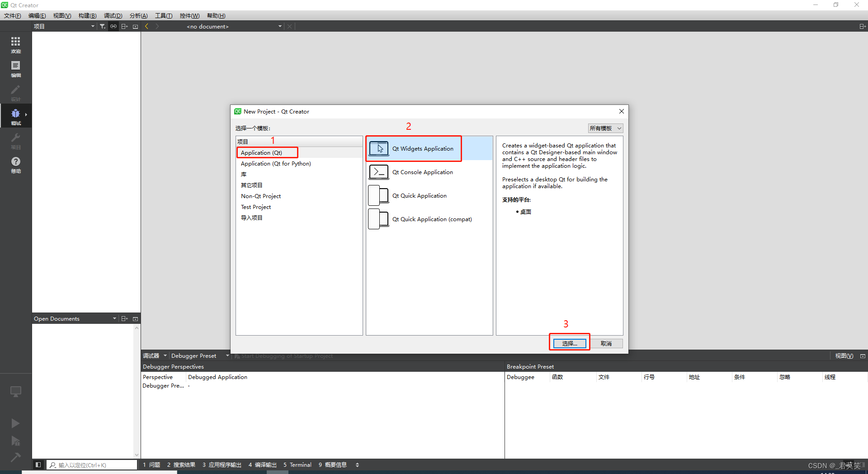Go back with the yellow arrow
868x474 pixels.
pos(146,27)
